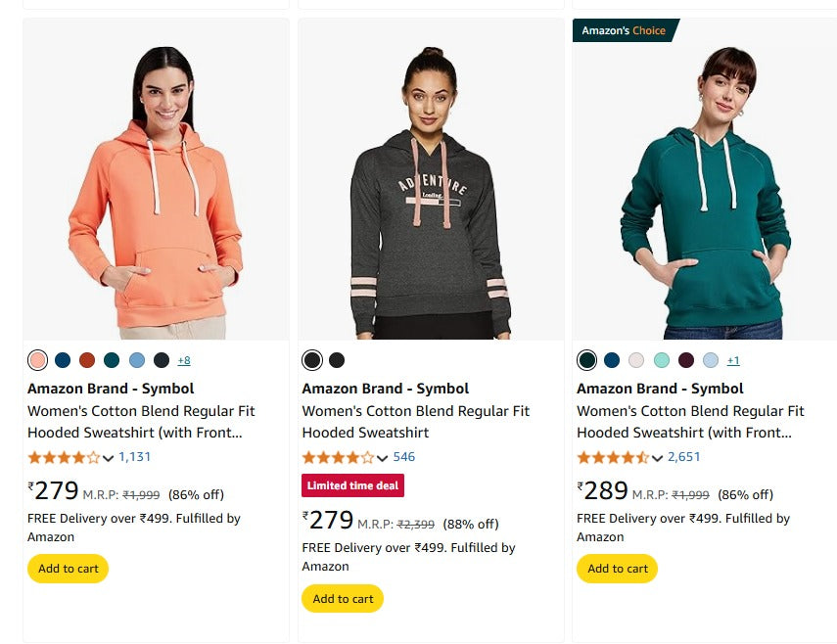Open the green hoodie's product title link
837x644 pixels.
[x=690, y=422]
